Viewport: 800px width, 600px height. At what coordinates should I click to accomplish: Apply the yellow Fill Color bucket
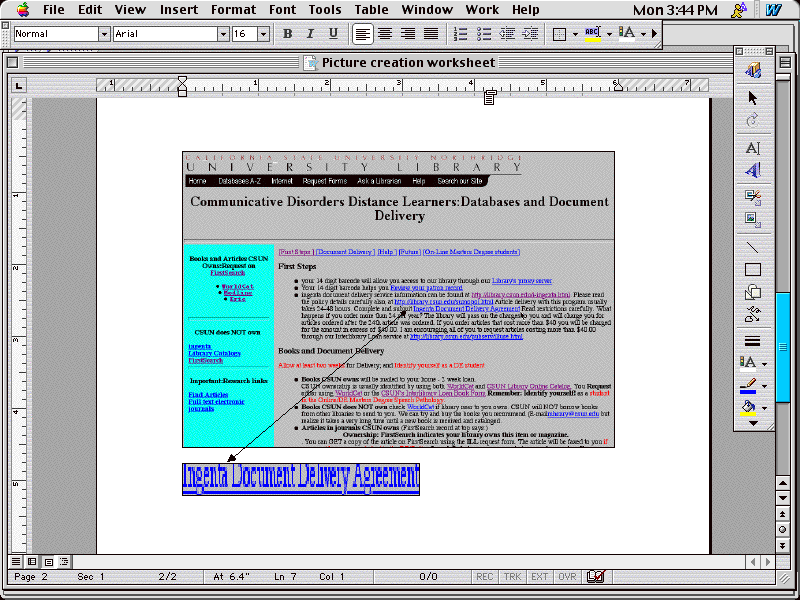[748, 408]
